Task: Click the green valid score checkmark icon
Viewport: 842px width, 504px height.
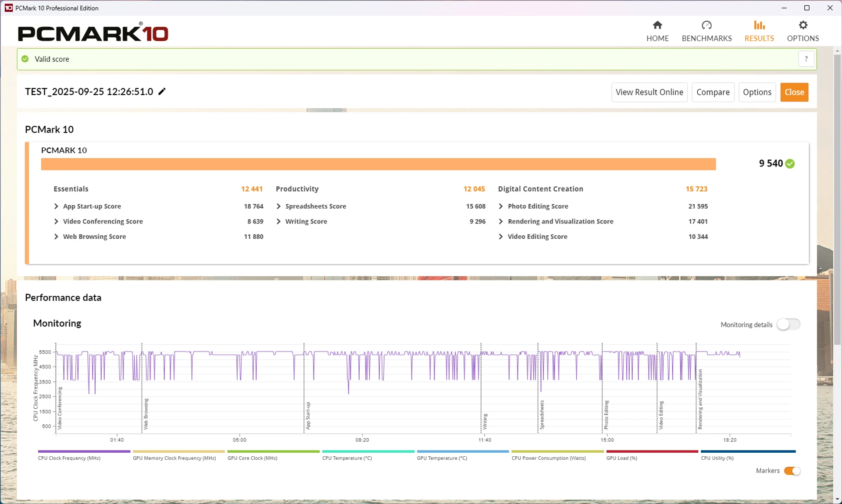Action: coord(25,59)
